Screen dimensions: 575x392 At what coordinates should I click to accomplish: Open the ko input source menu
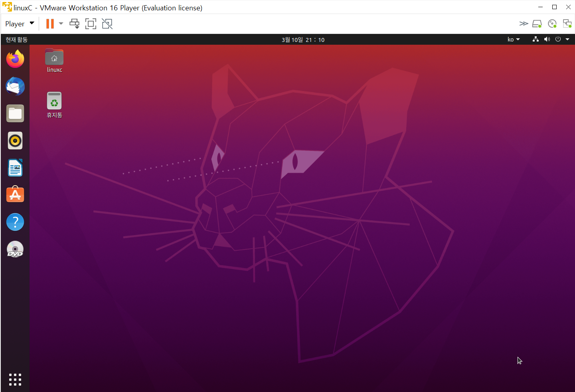point(514,40)
